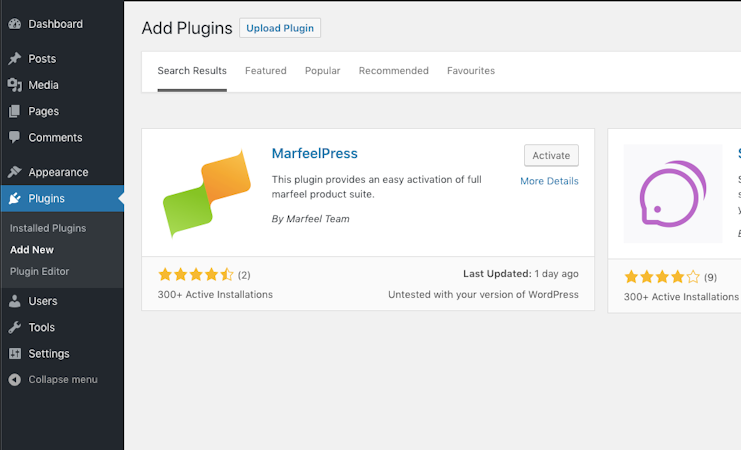
Task: Open the Favourites tab
Action: click(471, 71)
